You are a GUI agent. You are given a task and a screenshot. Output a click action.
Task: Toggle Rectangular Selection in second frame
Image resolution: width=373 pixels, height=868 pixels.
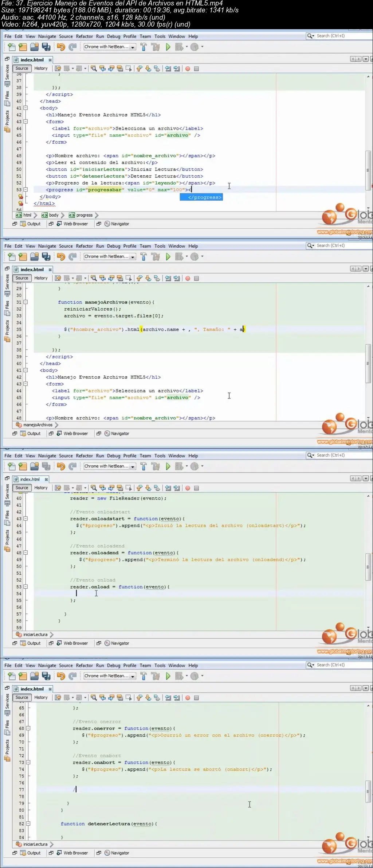(129, 278)
